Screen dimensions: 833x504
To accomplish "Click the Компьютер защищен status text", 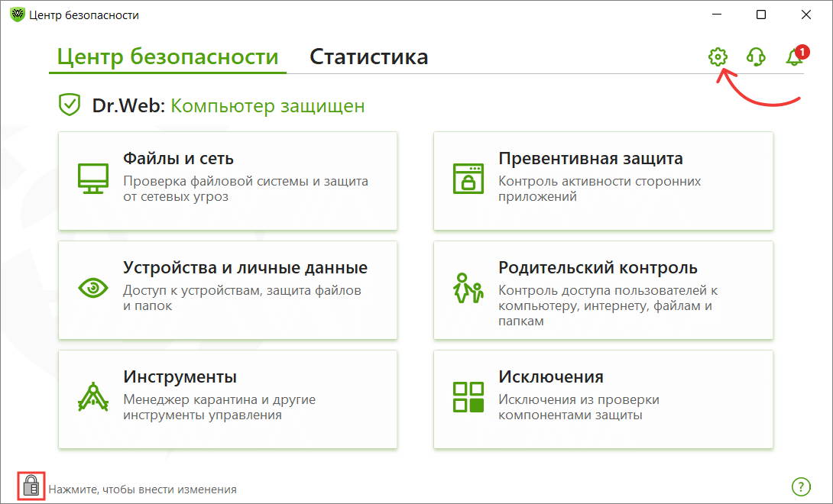I will pos(267,105).
